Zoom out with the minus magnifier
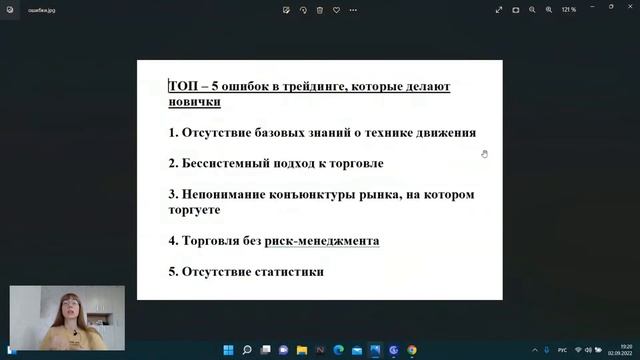This screenshot has height=360, width=640. tap(532, 10)
